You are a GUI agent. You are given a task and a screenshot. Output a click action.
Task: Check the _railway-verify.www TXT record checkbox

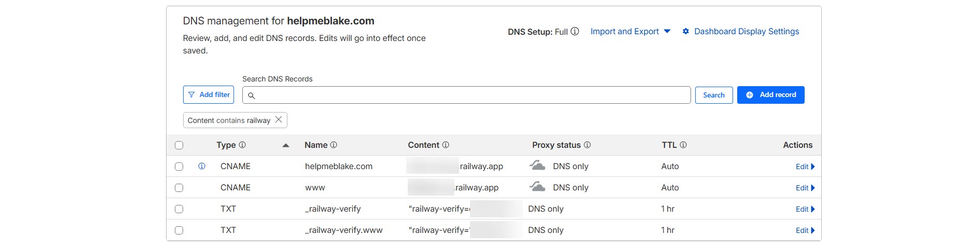tap(179, 230)
